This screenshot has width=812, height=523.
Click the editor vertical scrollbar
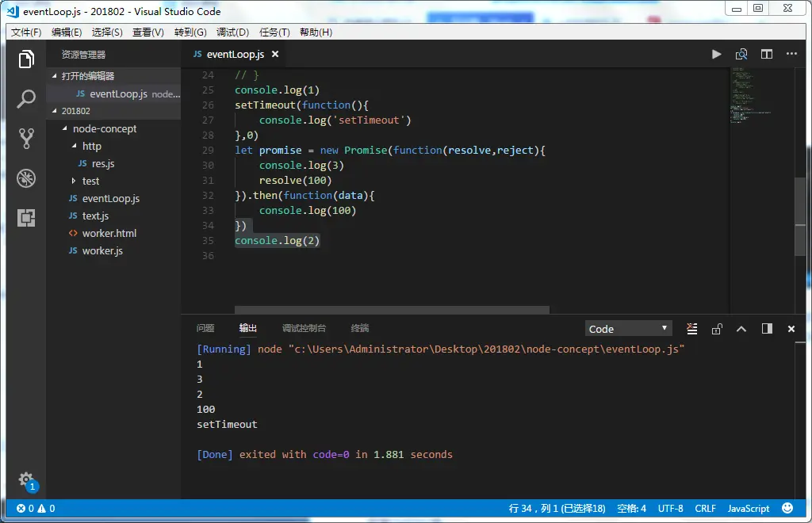coord(800,216)
